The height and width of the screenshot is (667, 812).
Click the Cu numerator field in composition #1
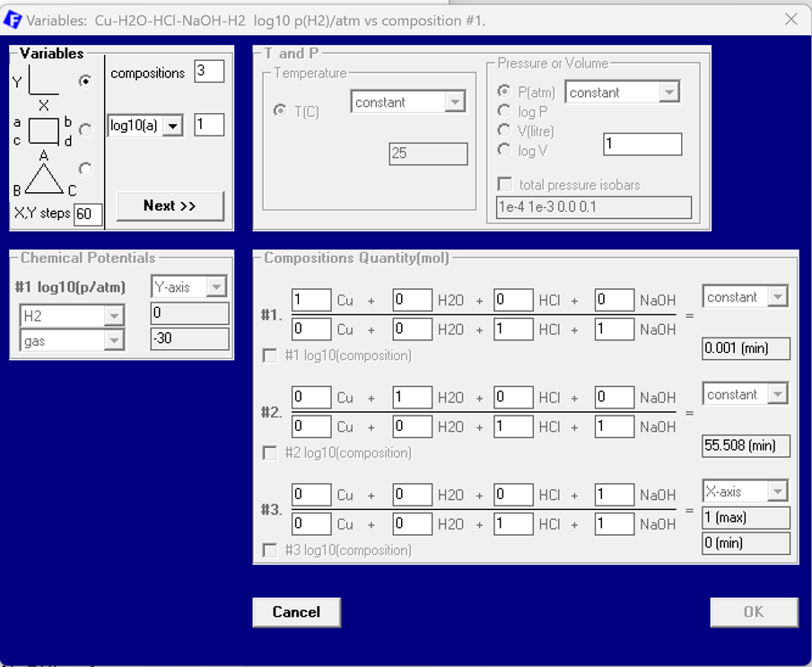pyautogui.click(x=311, y=301)
